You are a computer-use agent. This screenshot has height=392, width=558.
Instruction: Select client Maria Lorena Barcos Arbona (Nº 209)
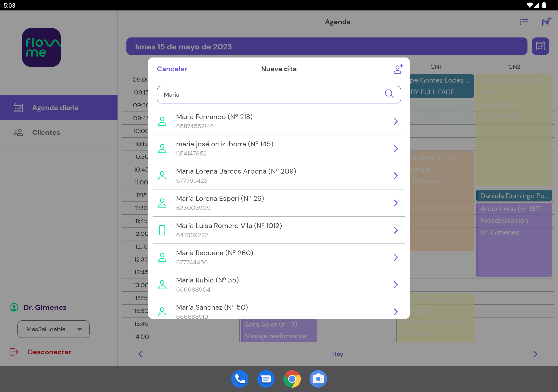(279, 176)
